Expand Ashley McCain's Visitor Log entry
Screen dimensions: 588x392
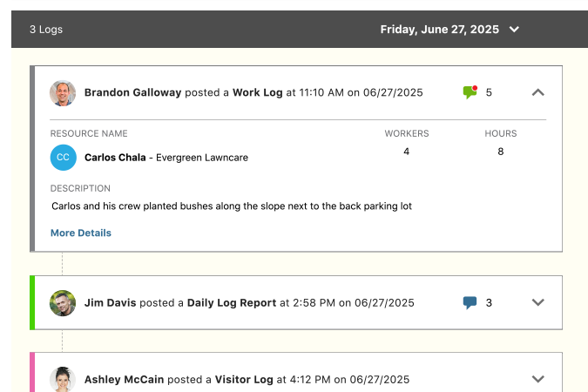(x=537, y=379)
